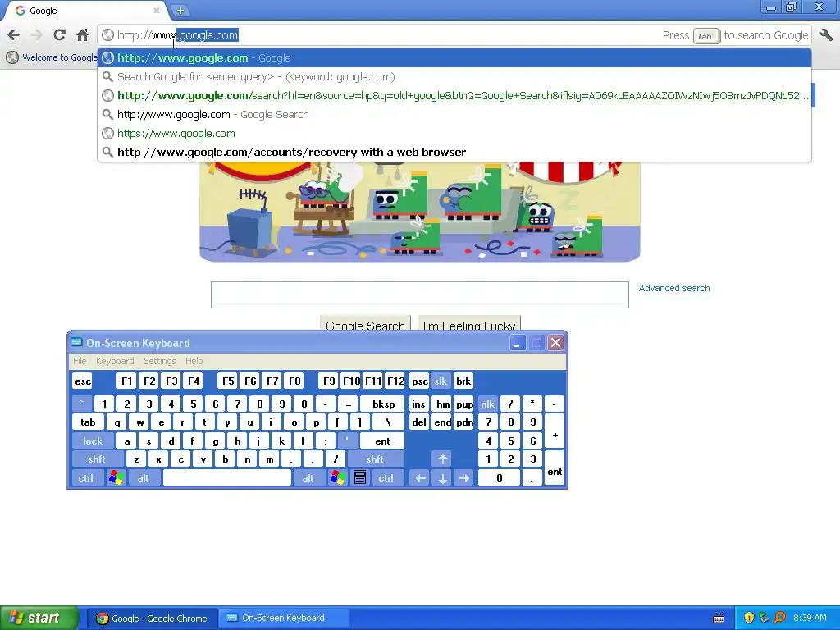Click the up arrow key
This screenshot has width=840, height=630.
coord(442,459)
